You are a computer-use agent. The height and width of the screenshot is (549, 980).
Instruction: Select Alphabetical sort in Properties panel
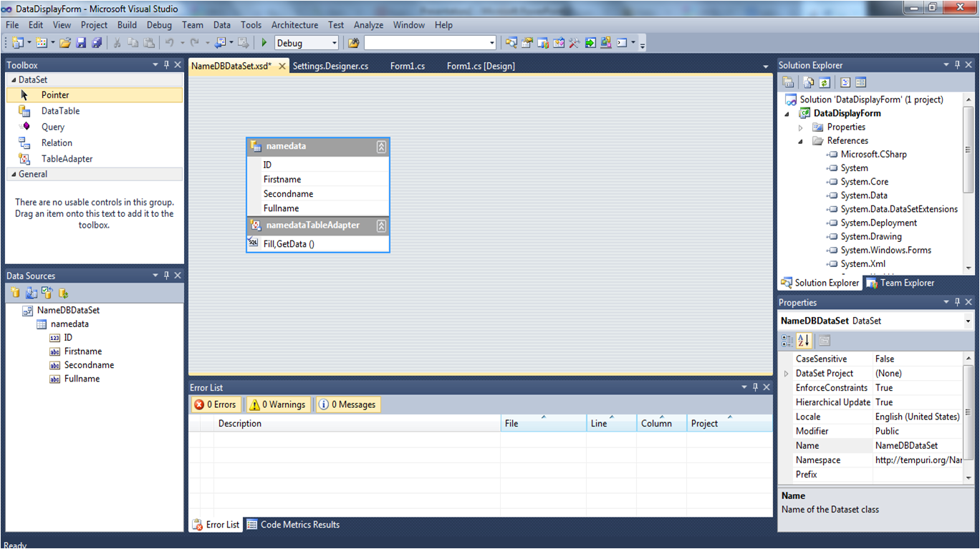tap(804, 341)
